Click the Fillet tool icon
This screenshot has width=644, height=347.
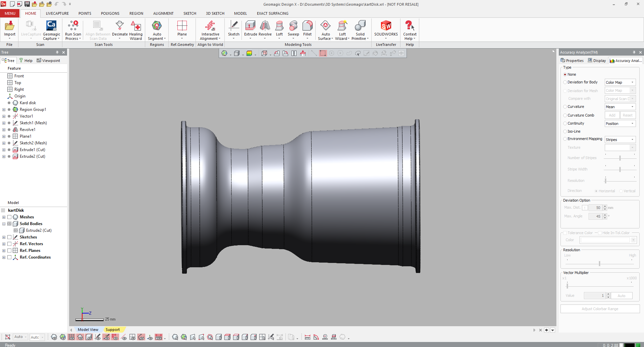[307, 26]
